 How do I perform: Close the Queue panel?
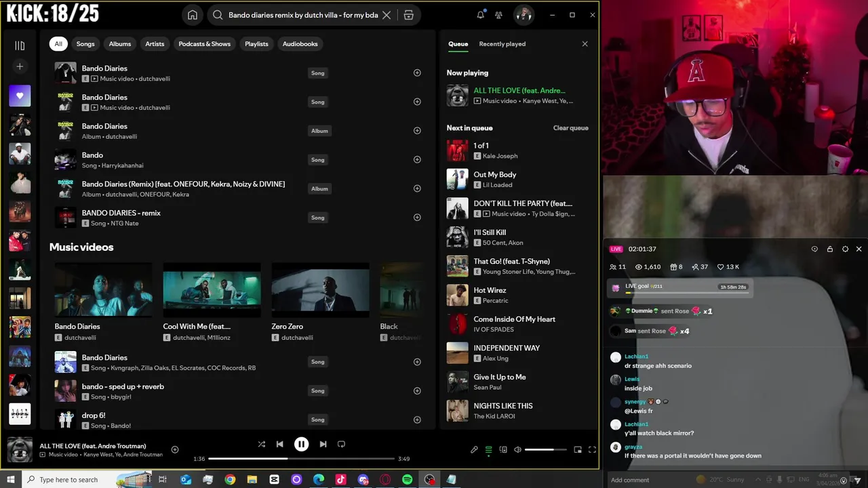585,44
